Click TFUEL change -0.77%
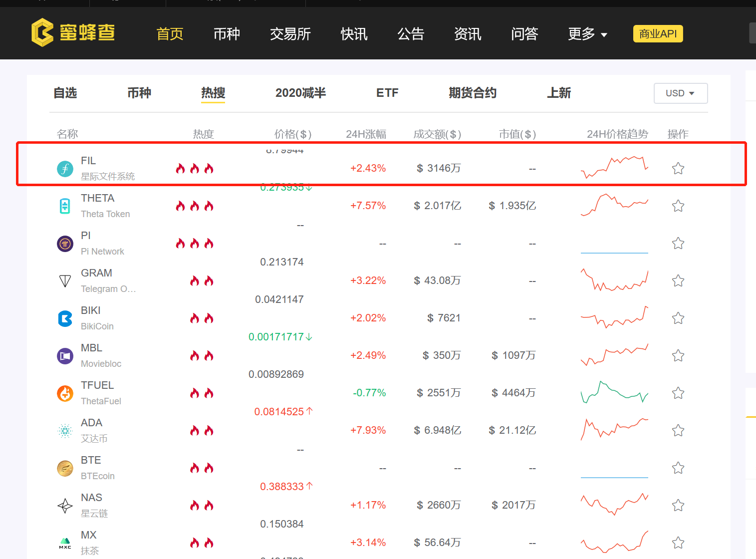756x559 pixels. tap(369, 393)
